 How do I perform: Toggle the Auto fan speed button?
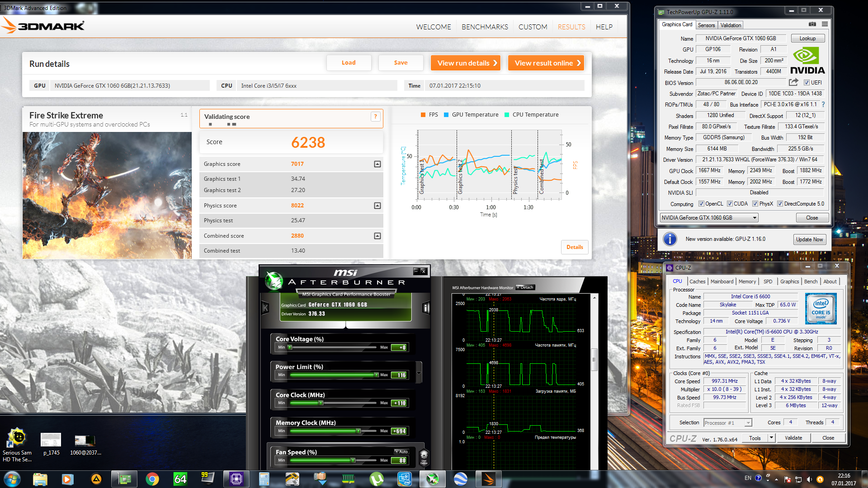coord(401,451)
